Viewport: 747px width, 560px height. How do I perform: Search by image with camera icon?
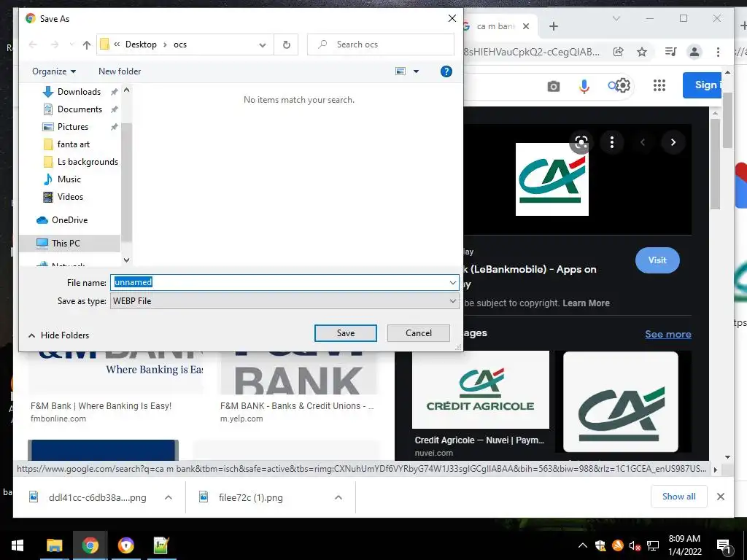click(553, 86)
